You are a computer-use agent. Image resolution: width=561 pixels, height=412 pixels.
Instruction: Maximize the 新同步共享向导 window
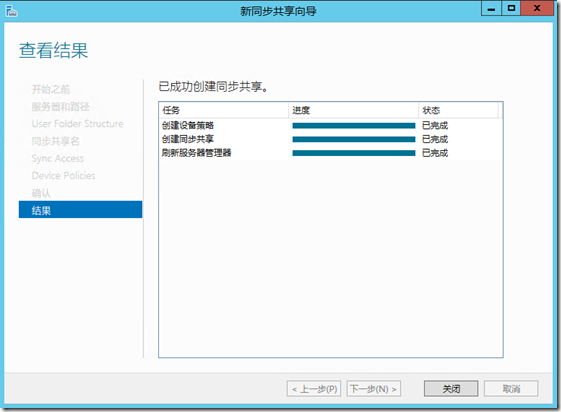pos(511,9)
